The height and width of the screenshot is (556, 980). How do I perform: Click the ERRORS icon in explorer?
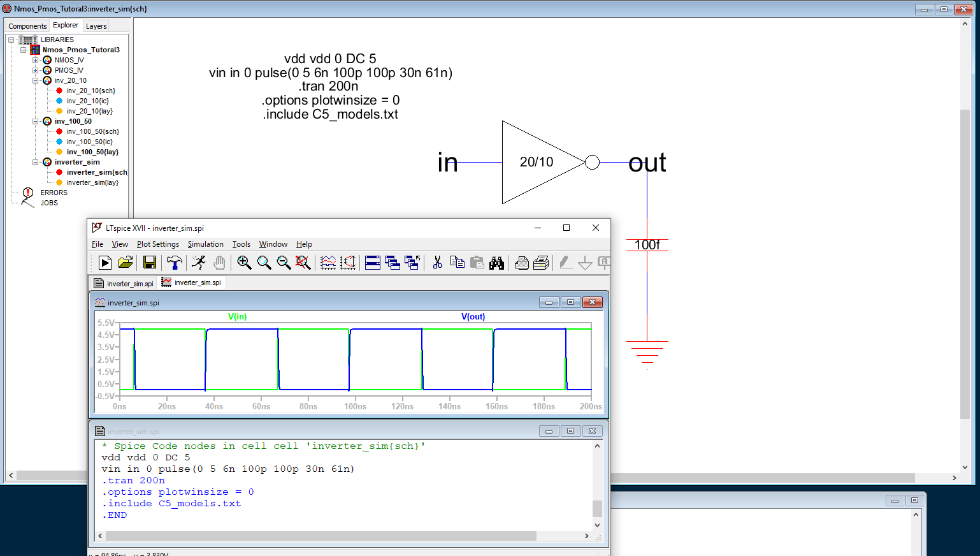click(28, 193)
